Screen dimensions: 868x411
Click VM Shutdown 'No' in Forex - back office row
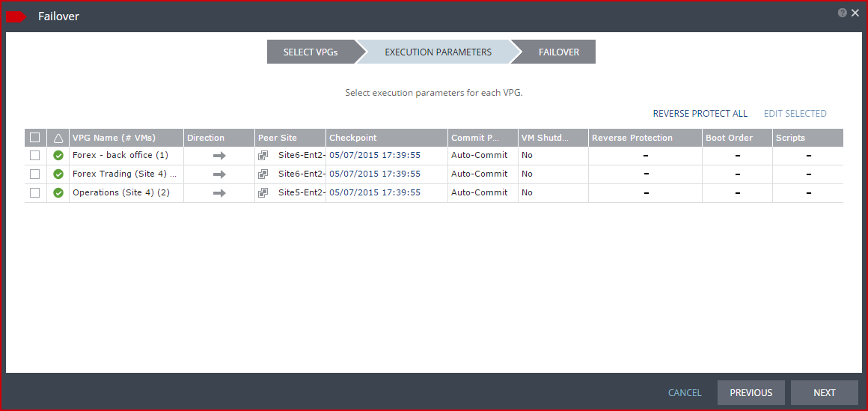pos(527,155)
